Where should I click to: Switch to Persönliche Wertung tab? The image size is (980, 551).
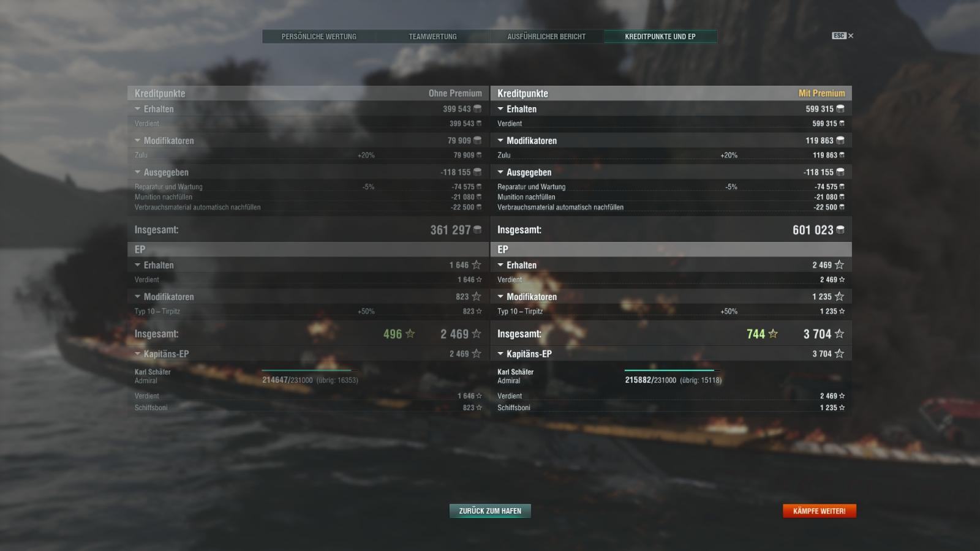pos(319,37)
